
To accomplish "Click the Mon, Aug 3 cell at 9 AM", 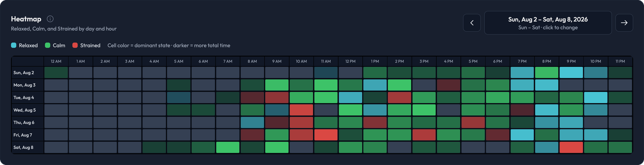I will (277, 85).
